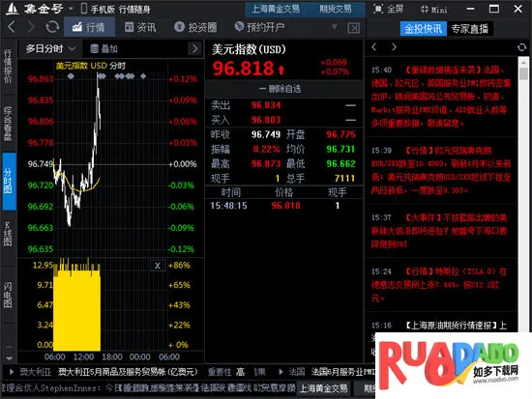
Task: Click the 美元指数 USD 分时 chart label
Action: pos(91,66)
